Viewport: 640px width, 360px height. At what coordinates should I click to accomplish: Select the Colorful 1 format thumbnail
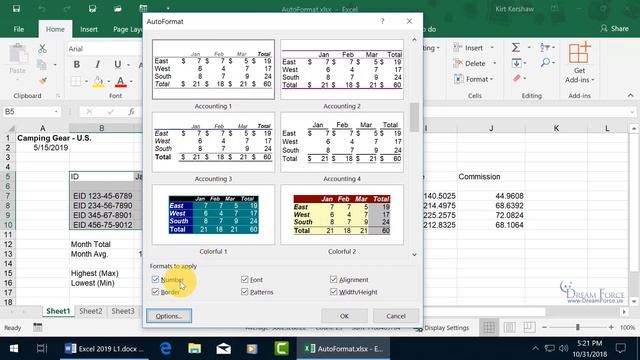[213, 215]
